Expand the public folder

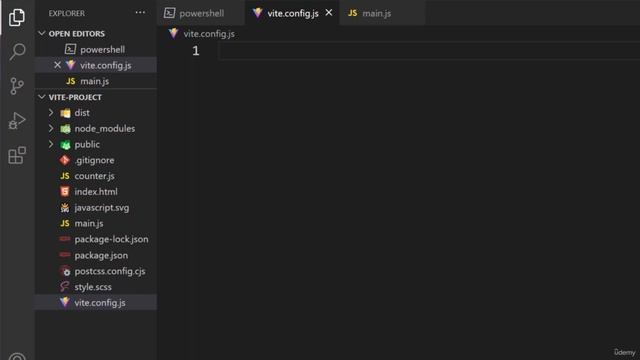click(x=51, y=144)
